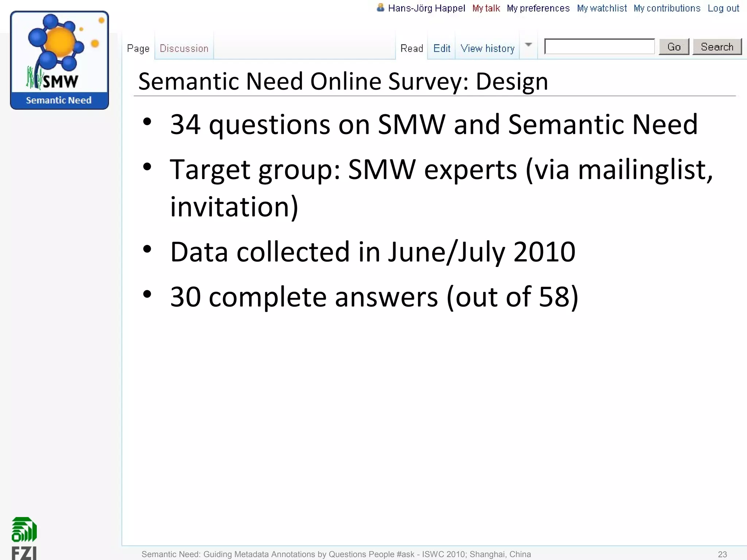Click the SMW Semantic Need logo
This screenshot has width=747, height=560.
[59, 60]
